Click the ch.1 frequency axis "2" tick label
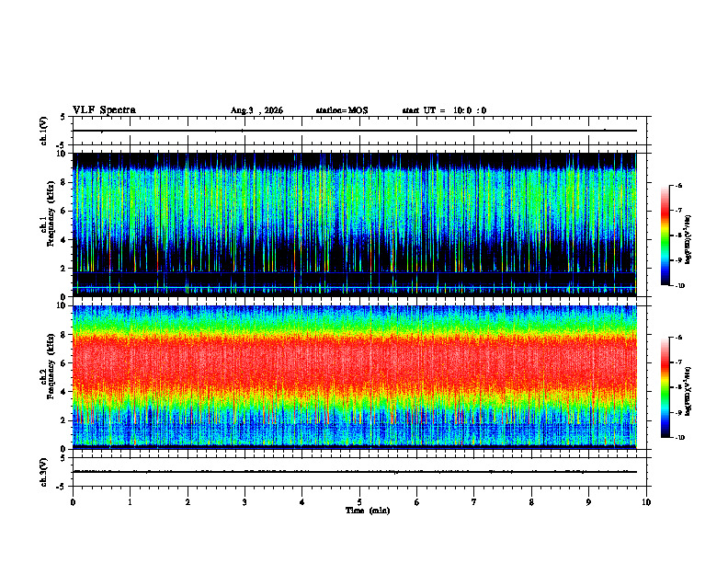 pyautogui.click(x=64, y=269)
